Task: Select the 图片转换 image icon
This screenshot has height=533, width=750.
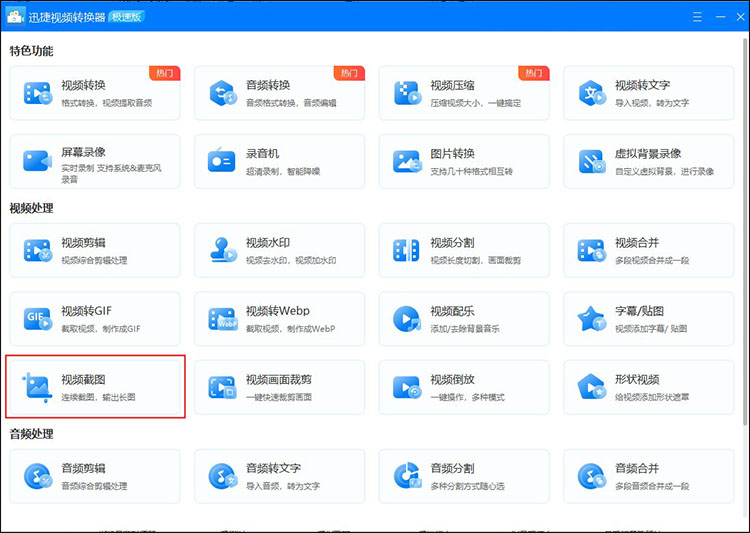Action: (407, 161)
